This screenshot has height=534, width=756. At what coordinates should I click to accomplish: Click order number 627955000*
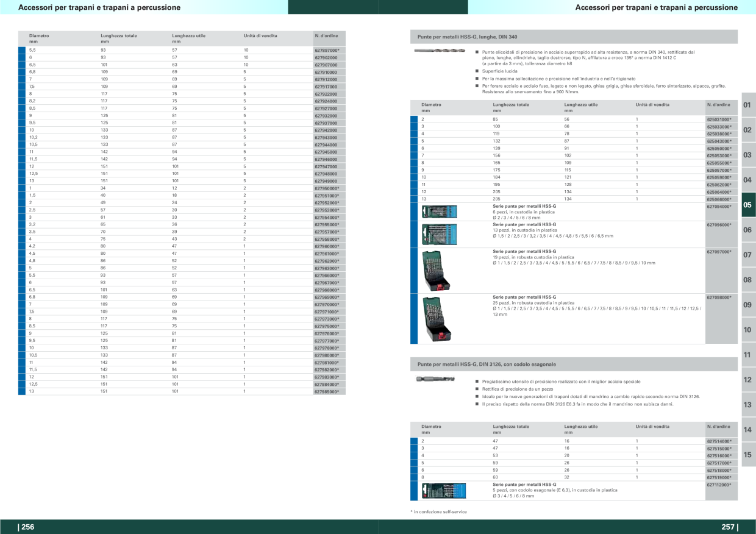point(326,224)
